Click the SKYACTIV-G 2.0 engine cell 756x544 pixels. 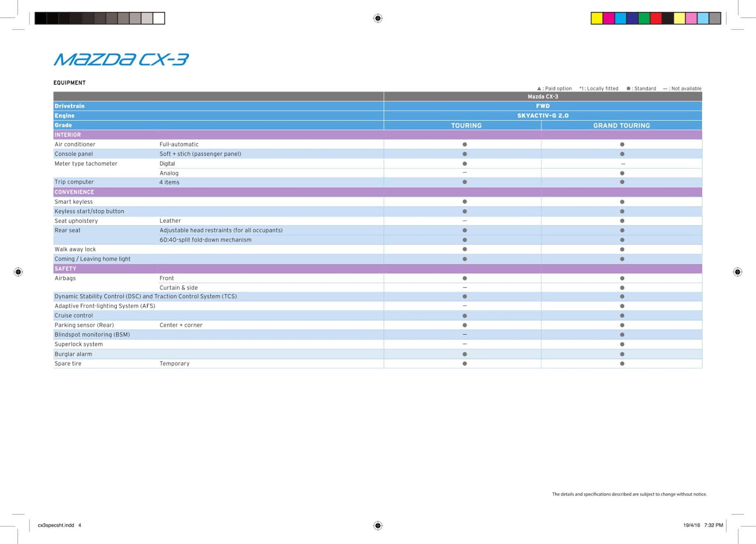point(543,116)
